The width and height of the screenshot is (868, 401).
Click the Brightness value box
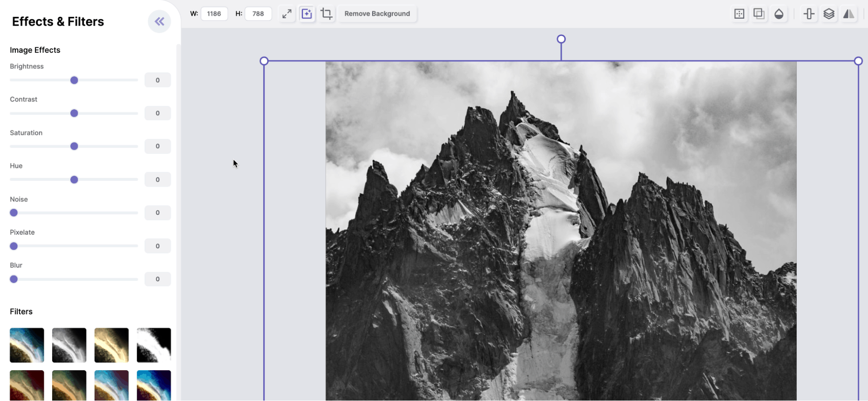click(158, 80)
